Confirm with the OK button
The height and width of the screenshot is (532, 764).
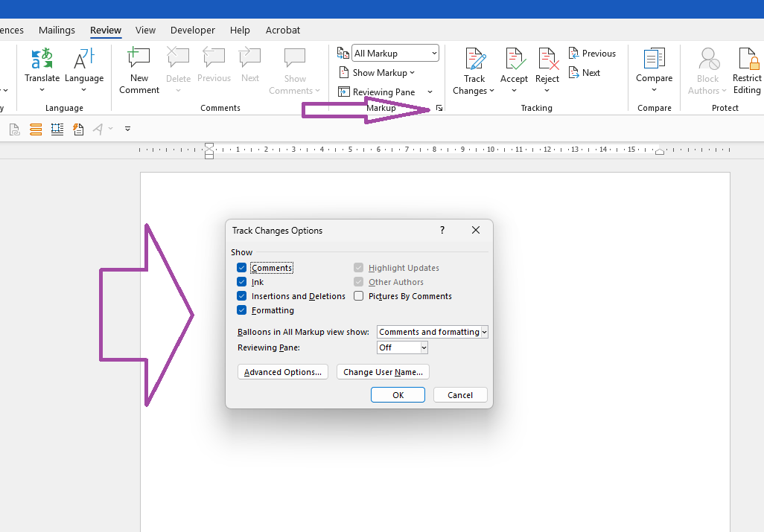click(x=398, y=395)
